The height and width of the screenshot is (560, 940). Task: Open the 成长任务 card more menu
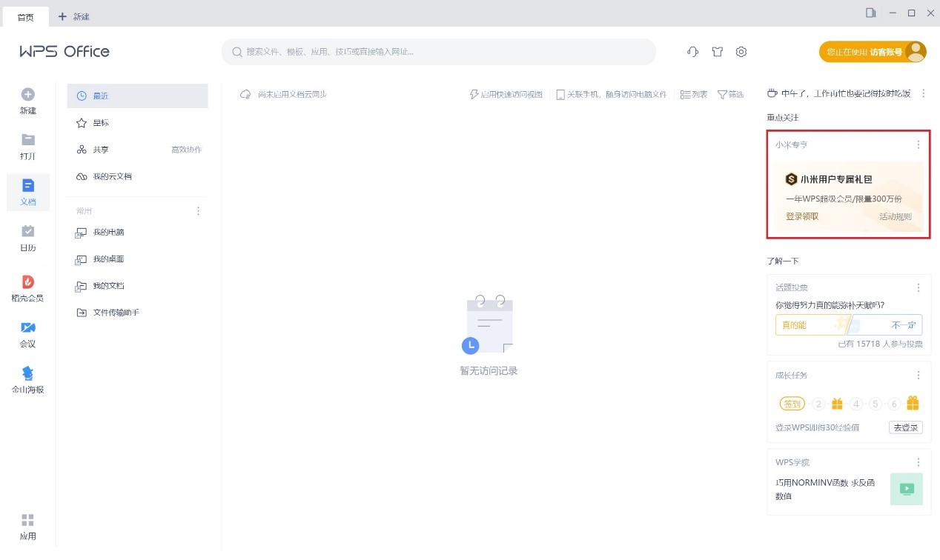click(x=919, y=375)
